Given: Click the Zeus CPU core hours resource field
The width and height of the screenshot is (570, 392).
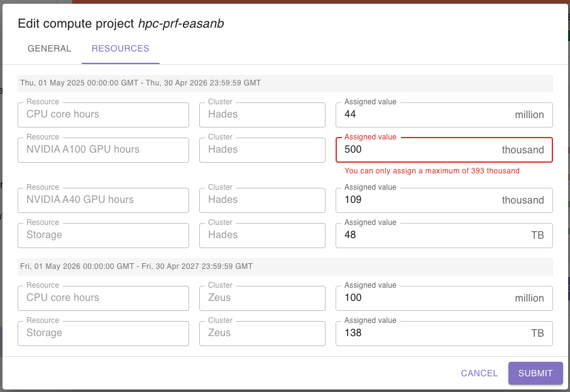Looking at the screenshot, I should [x=103, y=298].
